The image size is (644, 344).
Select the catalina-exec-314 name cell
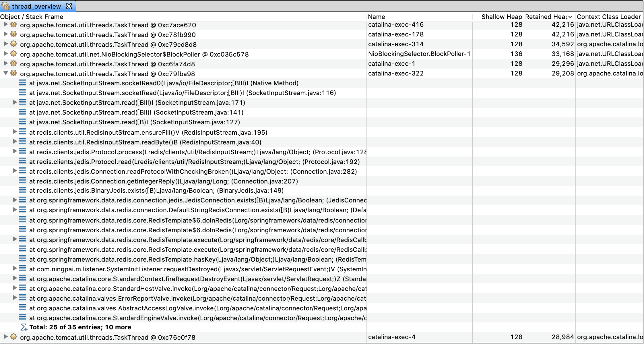click(396, 44)
